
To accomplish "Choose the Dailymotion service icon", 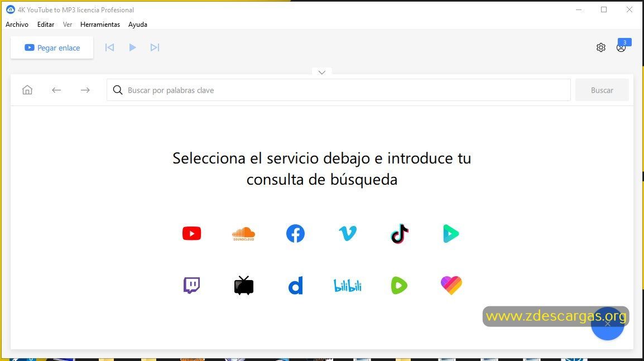I will point(295,286).
